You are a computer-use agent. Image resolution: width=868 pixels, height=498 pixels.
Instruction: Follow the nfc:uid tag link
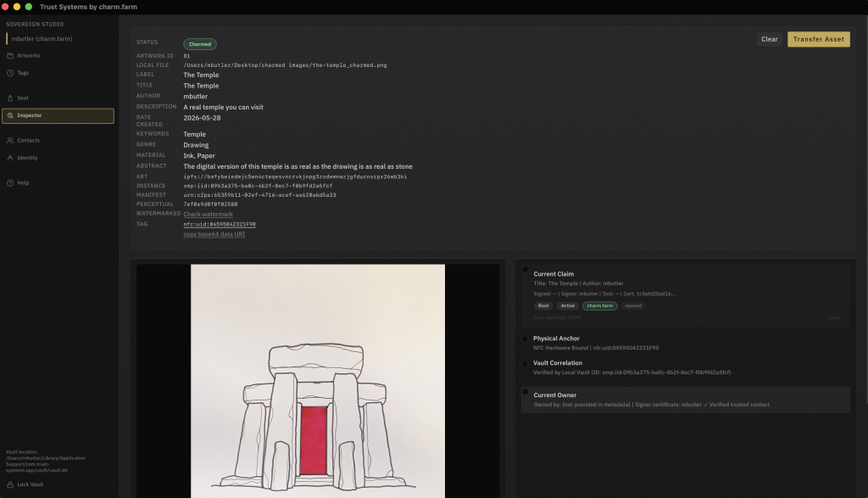pos(220,224)
